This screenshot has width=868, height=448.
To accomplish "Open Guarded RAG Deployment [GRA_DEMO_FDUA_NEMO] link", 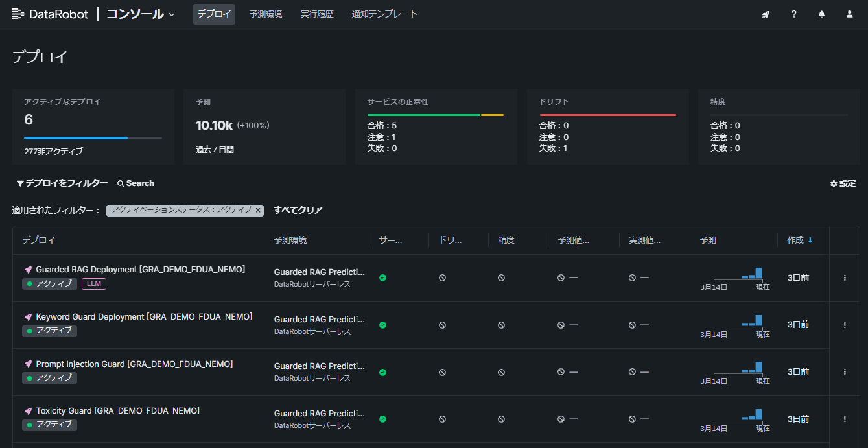I will click(141, 269).
